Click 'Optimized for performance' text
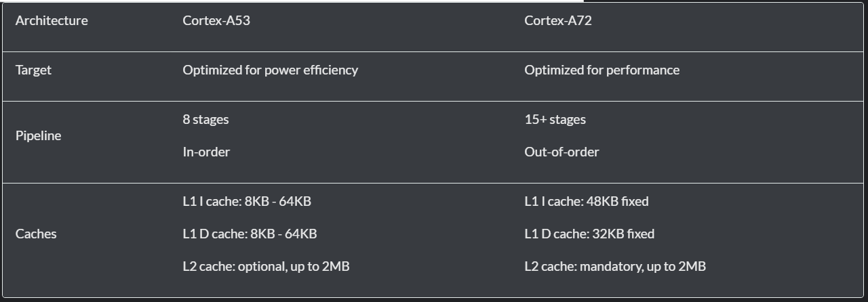The width and height of the screenshot is (868, 302). tap(601, 70)
